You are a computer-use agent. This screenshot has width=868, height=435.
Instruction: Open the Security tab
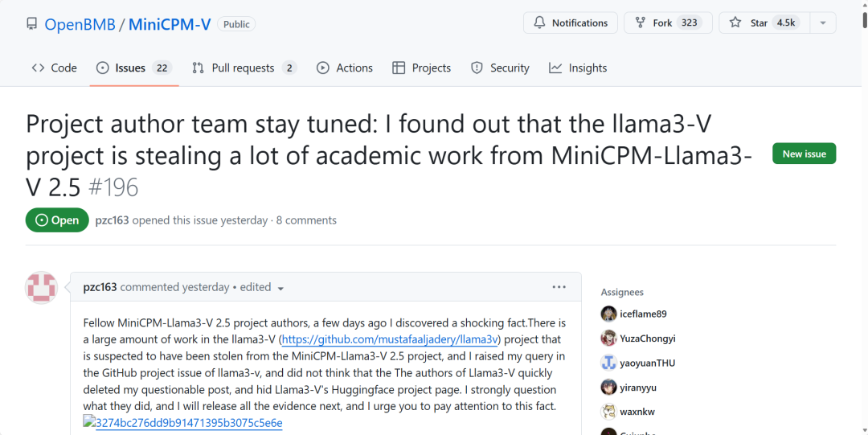click(500, 68)
